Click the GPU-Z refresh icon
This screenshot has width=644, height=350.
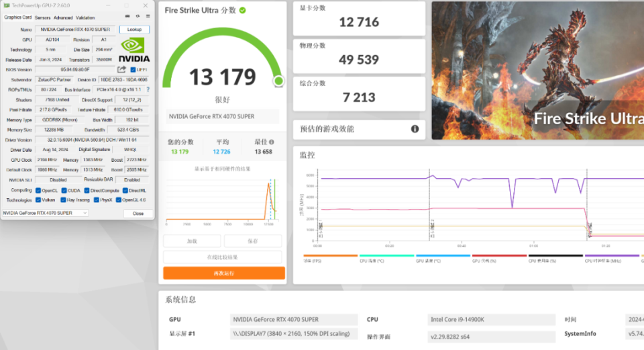tap(138, 16)
